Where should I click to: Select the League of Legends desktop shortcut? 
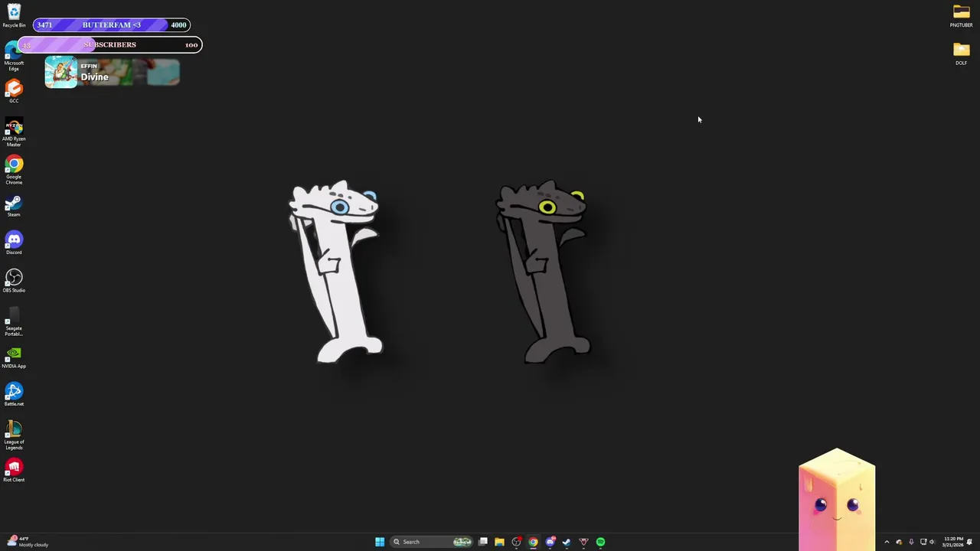pos(14,435)
